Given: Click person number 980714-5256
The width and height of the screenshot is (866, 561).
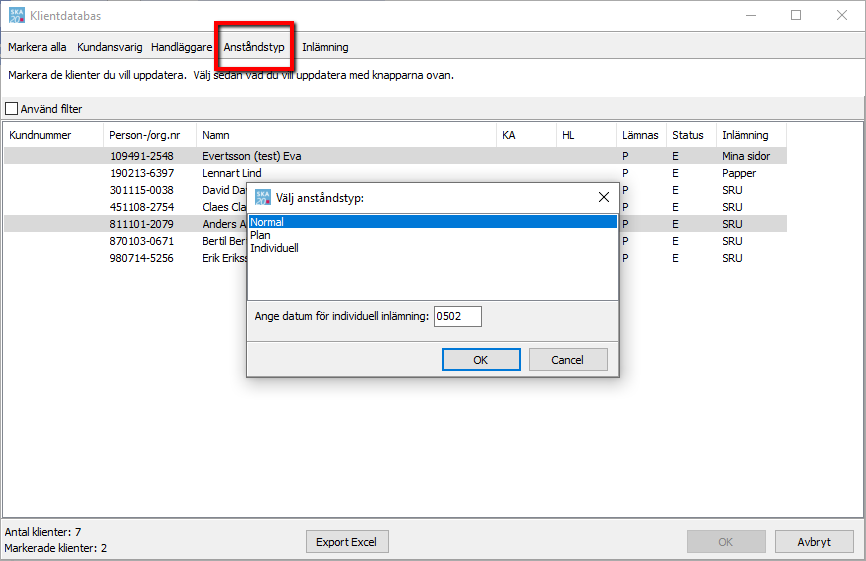Looking at the screenshot, I should [141, 258].
